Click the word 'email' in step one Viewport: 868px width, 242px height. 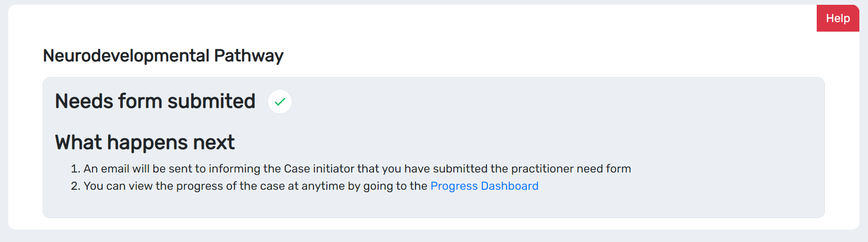115,169
